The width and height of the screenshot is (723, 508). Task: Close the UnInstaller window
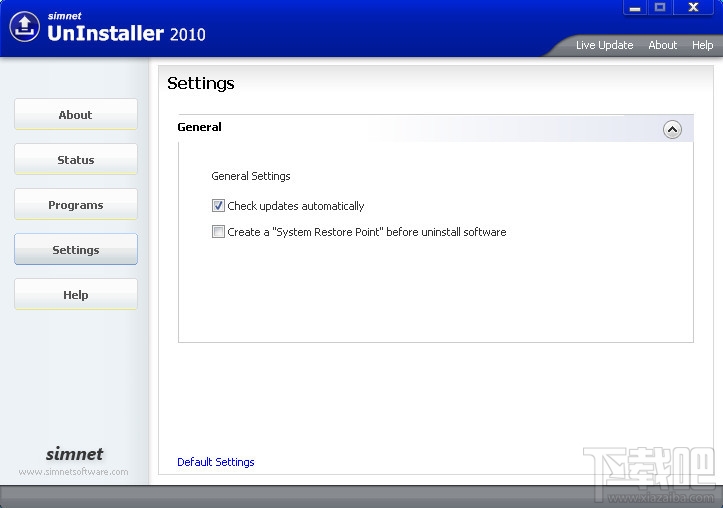pos(693,7)
